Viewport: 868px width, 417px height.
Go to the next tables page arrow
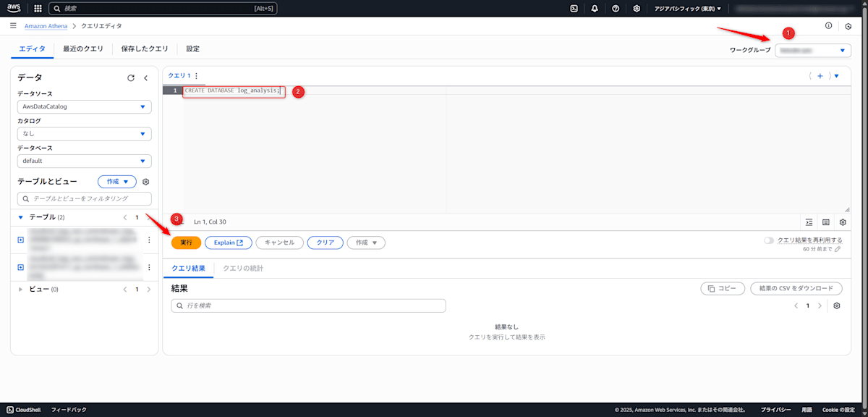click(x=149, y=217)
